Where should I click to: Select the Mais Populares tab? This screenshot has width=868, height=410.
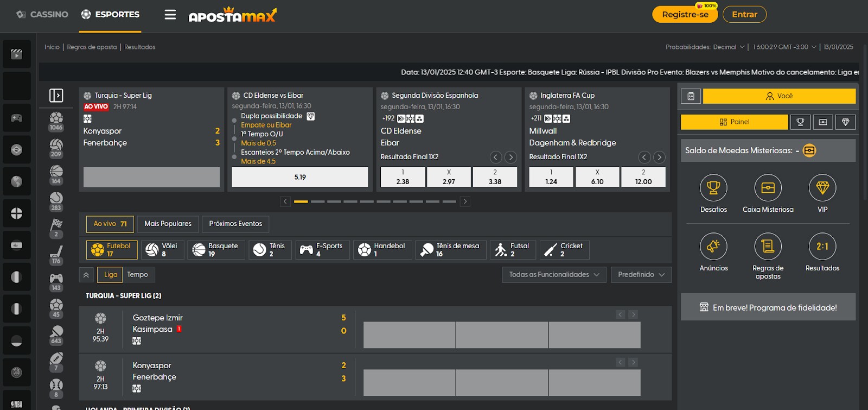[x=168, y=224]
